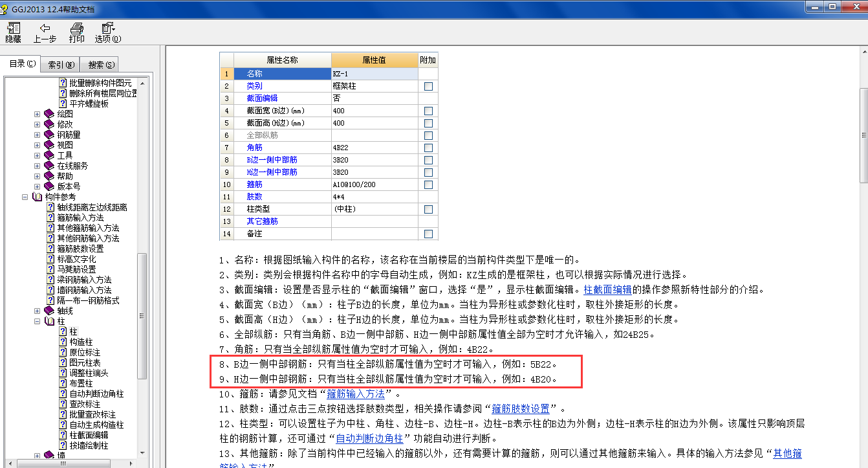
Task: Open tree topic 其他箍筋输入方法 in contents pane
Action: pos(88,228)
